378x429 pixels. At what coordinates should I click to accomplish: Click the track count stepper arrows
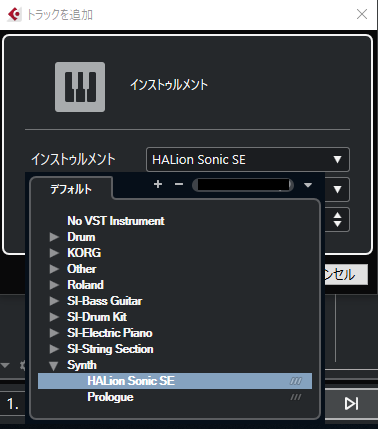337,219
